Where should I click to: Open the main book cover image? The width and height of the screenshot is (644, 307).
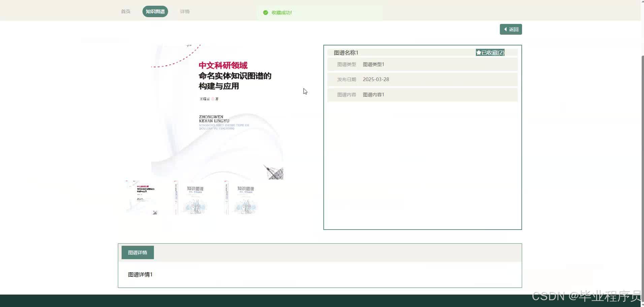(217, 112)
